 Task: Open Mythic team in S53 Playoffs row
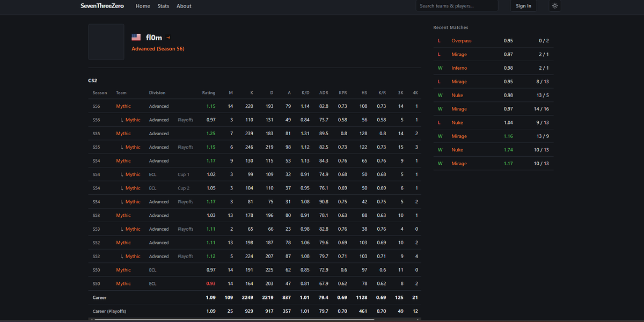pos(133,229)
